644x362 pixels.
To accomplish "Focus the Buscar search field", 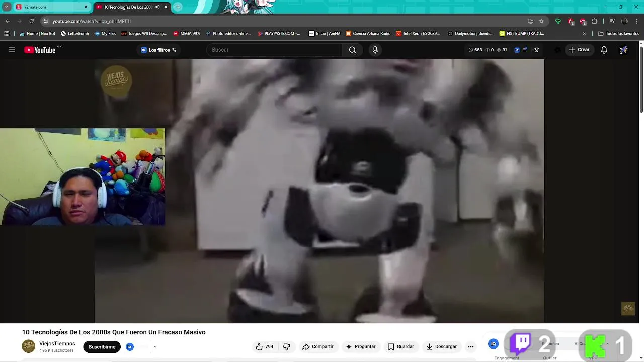I will 274,50.
